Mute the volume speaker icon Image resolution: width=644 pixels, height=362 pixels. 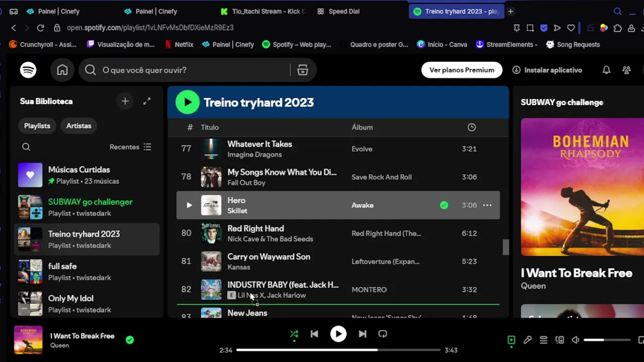coord(576,340)
